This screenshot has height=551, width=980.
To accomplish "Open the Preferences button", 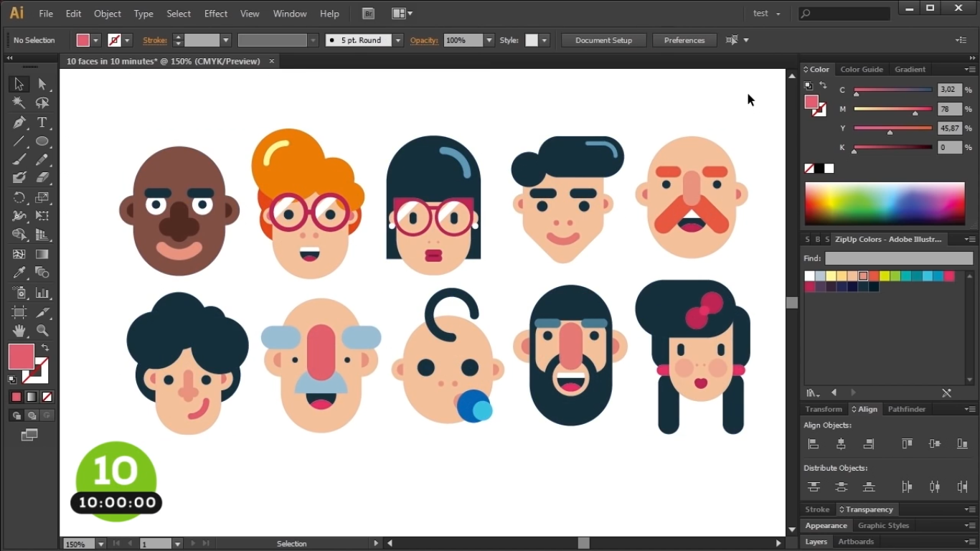I will (x=684, y=40).
